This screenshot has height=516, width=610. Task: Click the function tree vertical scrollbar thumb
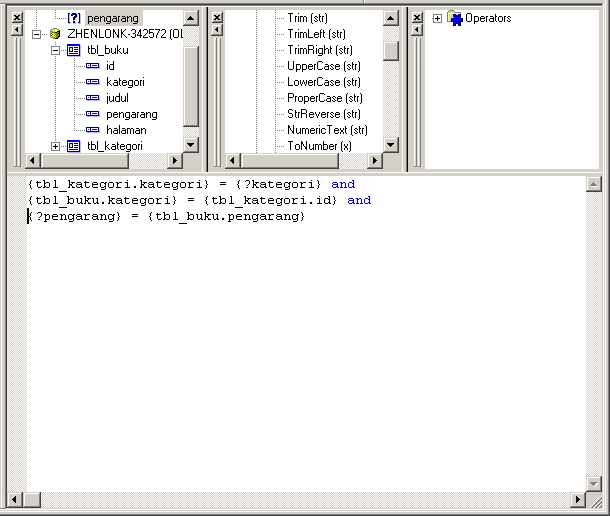click(391, 51)
